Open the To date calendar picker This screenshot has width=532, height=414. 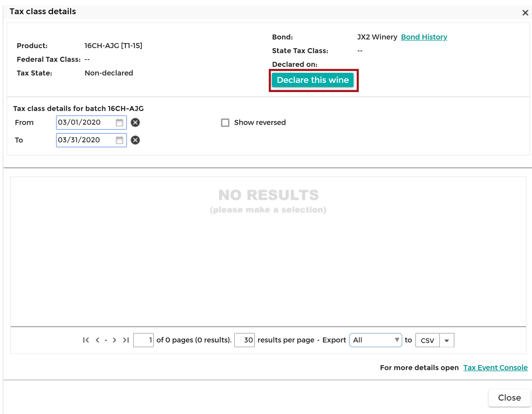coord(120,140)
